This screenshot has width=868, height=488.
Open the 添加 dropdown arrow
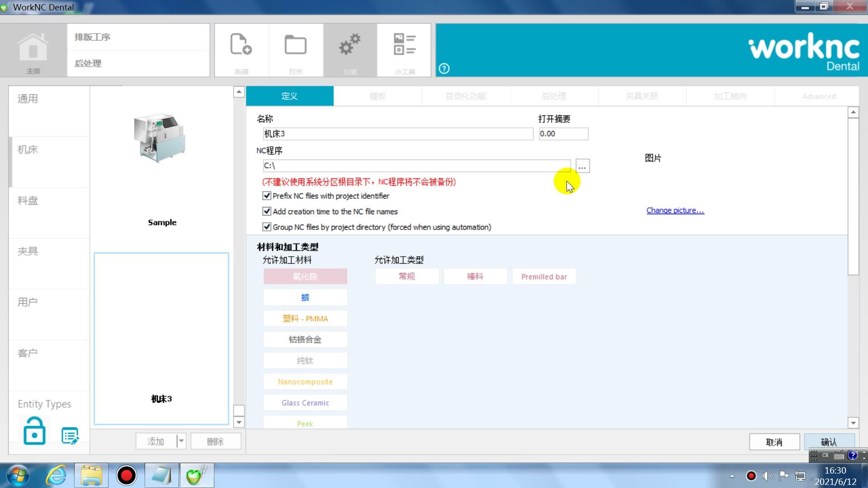pyautogui.click(x=181, y=441)
